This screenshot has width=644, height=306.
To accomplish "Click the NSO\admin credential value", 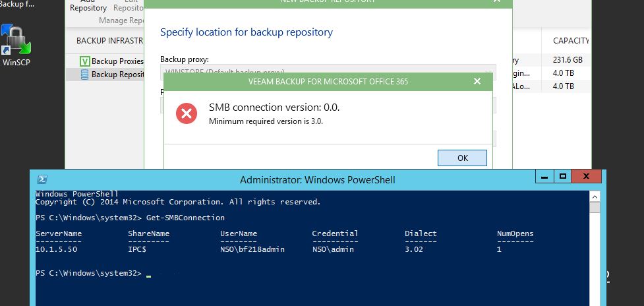I will 333,249.
